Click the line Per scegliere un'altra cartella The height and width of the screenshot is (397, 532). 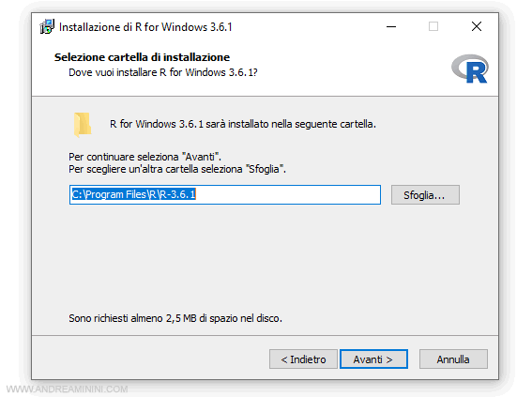[177, 169]
